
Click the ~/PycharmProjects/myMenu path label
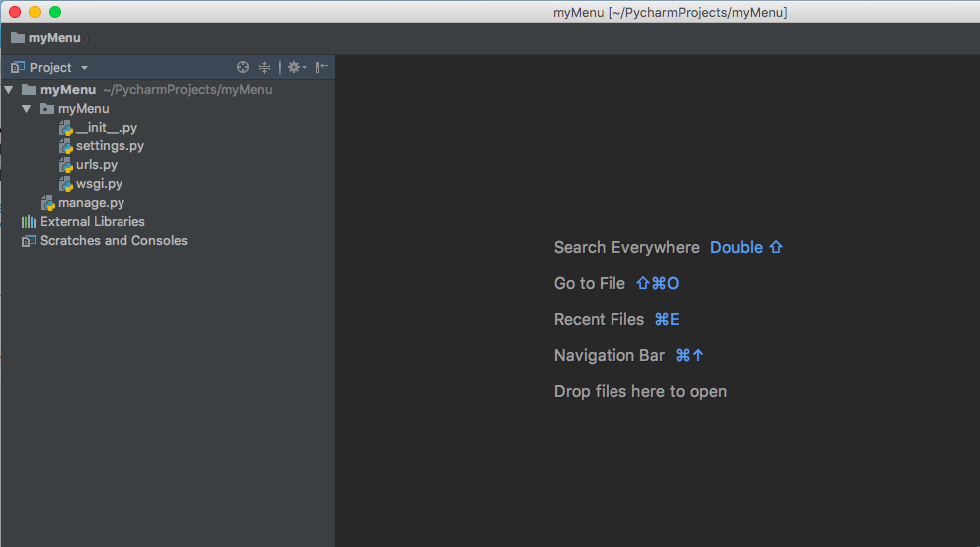(x=187, y=90)
